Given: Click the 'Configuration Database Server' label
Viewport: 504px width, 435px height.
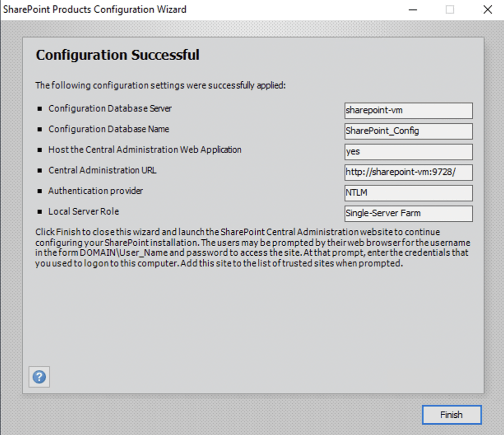Looking at the screenshot, I should 110,109.
